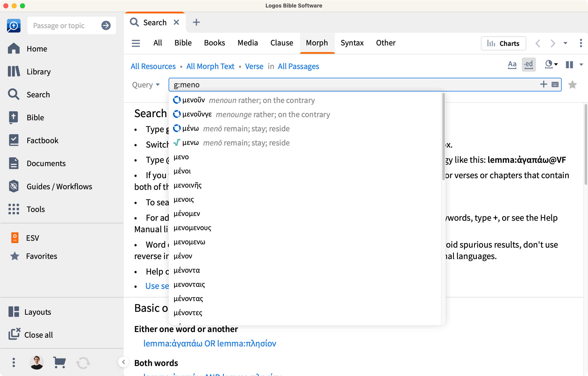Add this query to favorites star
This screenshot has width=588, height=376.
pos(572,85)
